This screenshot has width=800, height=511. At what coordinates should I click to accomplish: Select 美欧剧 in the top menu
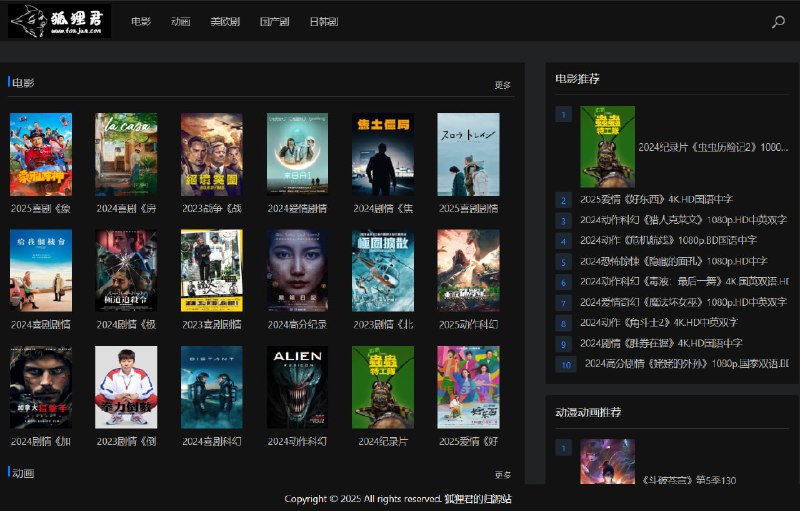224,22
